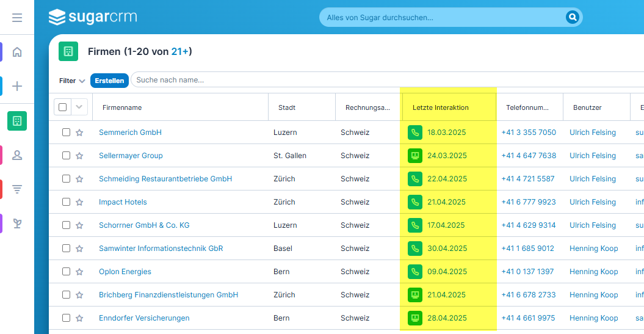Open the bulk actions dropdown arrow
644x334 pixels.
(x=79, y=107)
